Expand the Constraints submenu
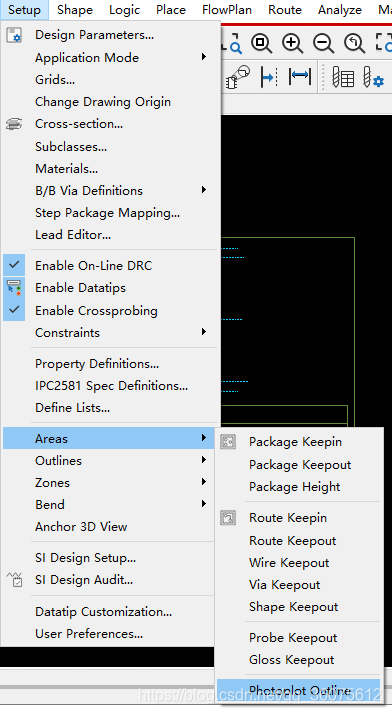The height and width of the screenshot is (714, 392). tap(110, 333)
